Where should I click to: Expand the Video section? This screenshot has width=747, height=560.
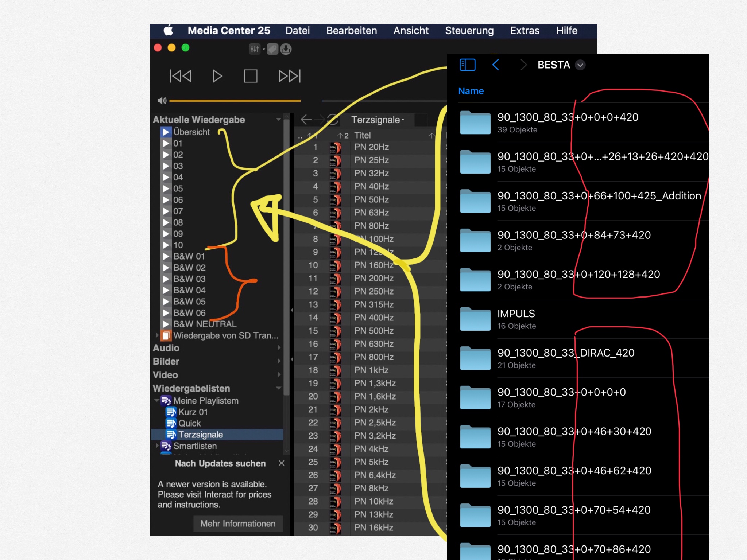tap(279, 375)
